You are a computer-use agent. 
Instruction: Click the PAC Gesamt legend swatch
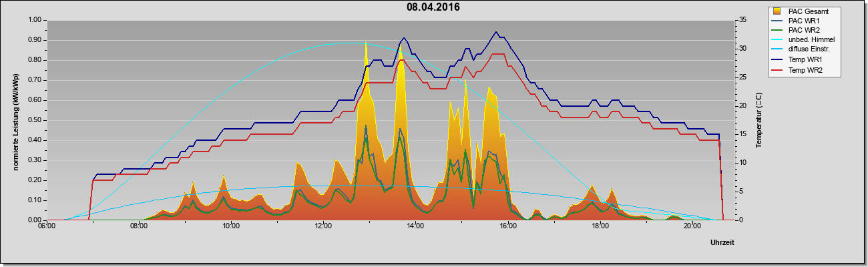(777, 11)
